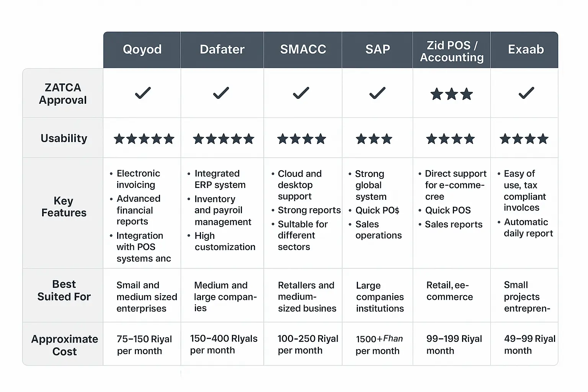
Task: Click the ZATCA Approval checkmark under Exaab
Action: tap(526, 93)
